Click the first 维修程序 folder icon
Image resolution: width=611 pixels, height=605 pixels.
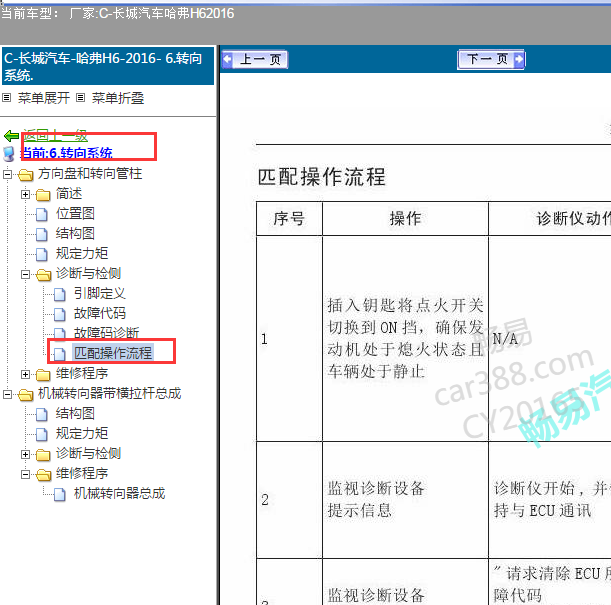coord(43,375)
